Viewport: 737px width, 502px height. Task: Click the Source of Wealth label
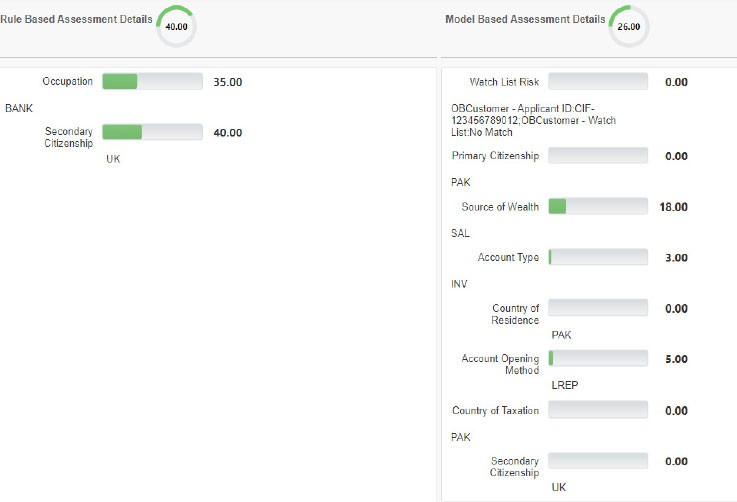500,207
